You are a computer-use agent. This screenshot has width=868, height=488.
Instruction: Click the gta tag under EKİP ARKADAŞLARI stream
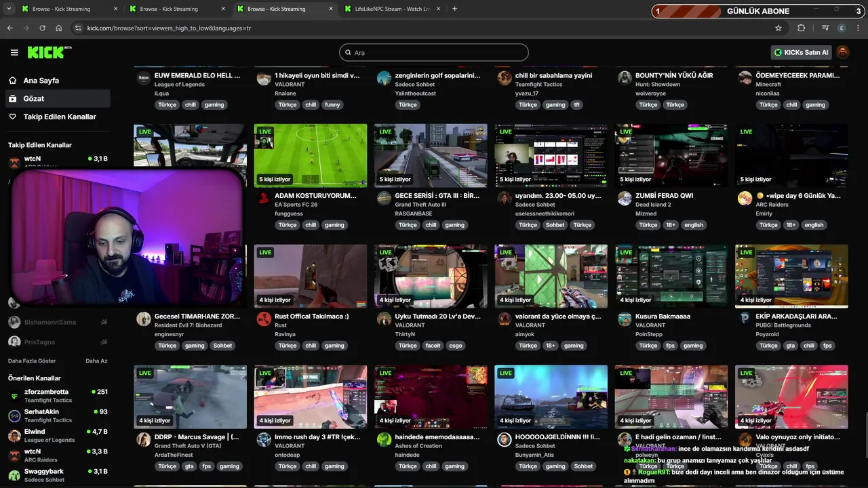click(x=791, y=346)
